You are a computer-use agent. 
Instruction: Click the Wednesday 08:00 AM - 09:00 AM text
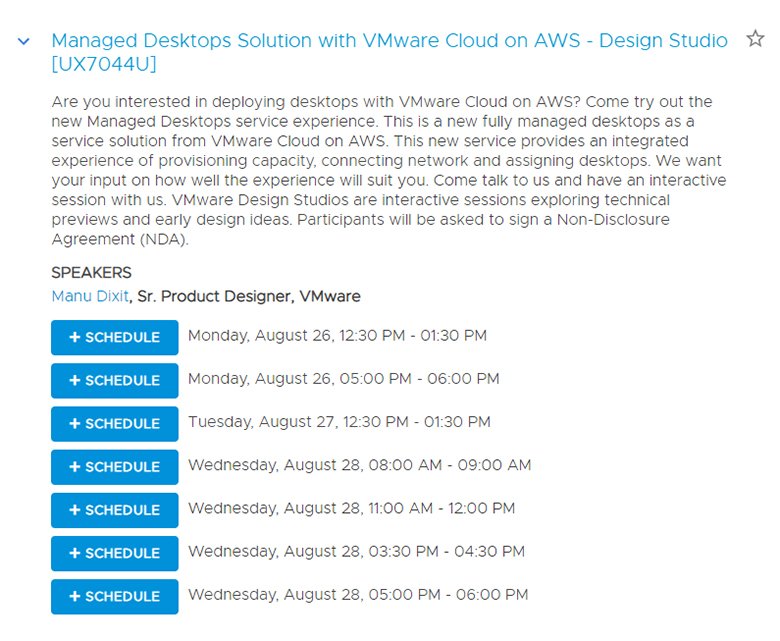click(359, 465)
